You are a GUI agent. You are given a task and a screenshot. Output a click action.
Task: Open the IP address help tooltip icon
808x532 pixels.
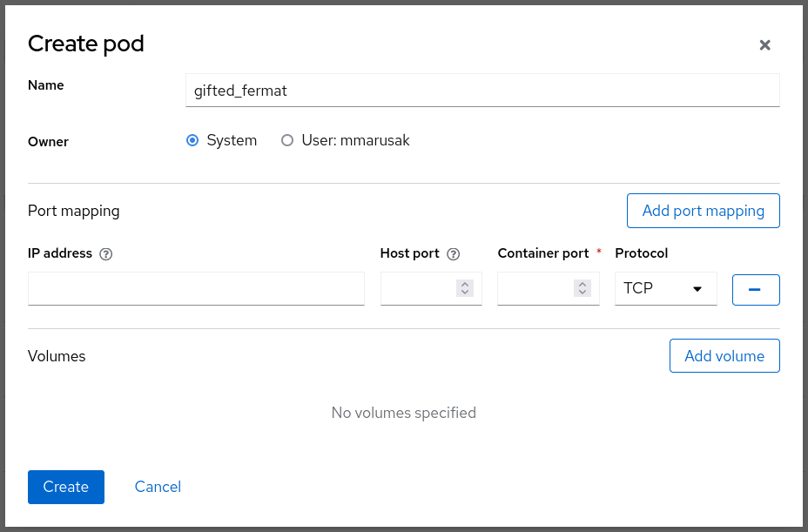(106, 254)
